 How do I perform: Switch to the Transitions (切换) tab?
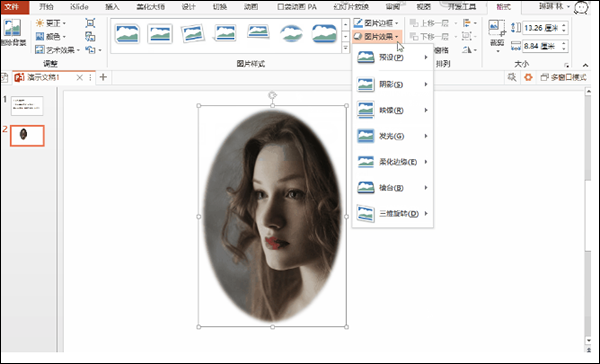[220, 7]
